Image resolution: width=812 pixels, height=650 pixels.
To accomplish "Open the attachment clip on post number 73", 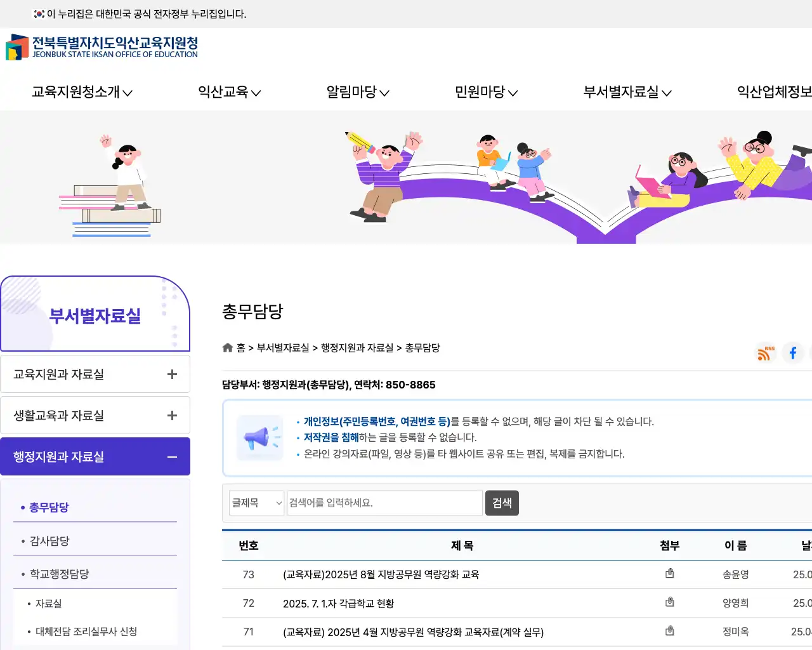I will click(x=669, y=573).
